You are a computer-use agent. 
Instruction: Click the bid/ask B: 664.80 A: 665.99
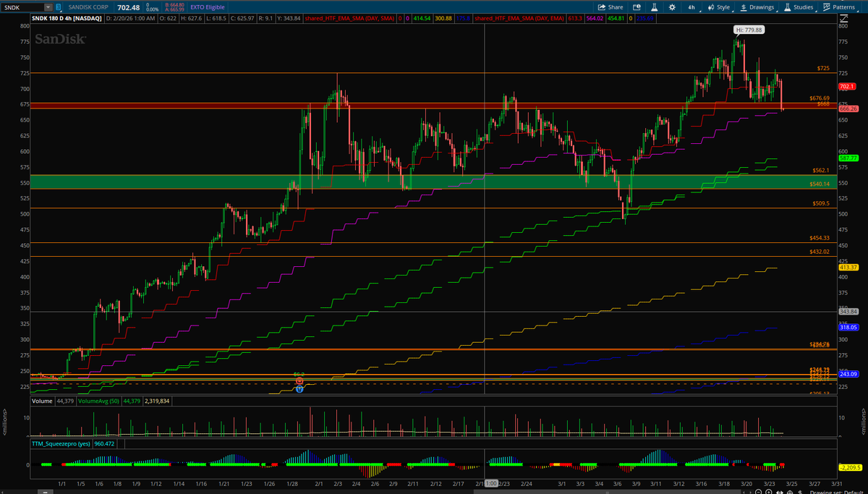(176, 7)
